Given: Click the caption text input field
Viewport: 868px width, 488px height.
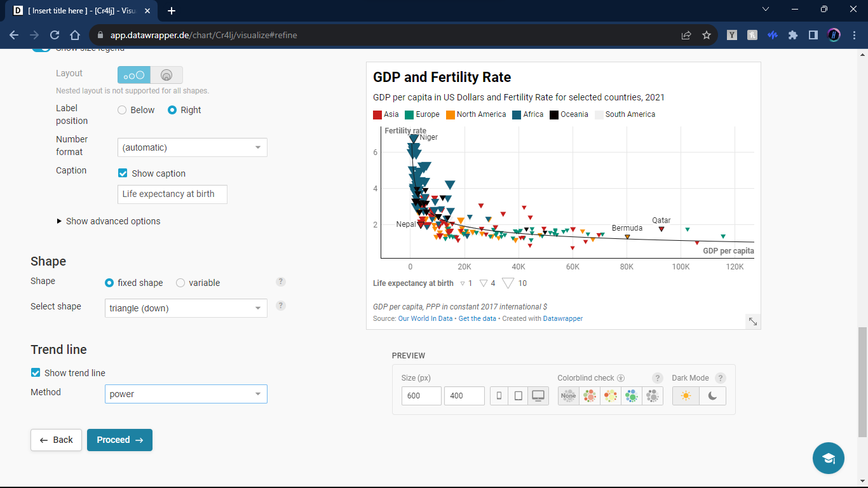Looking at the screenshot, I should (172, 194).
